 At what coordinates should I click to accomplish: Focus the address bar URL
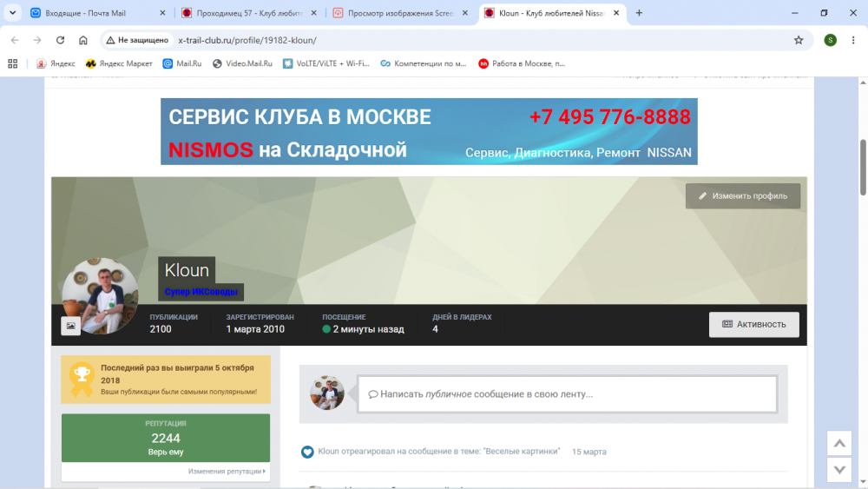tap(247, 40)
